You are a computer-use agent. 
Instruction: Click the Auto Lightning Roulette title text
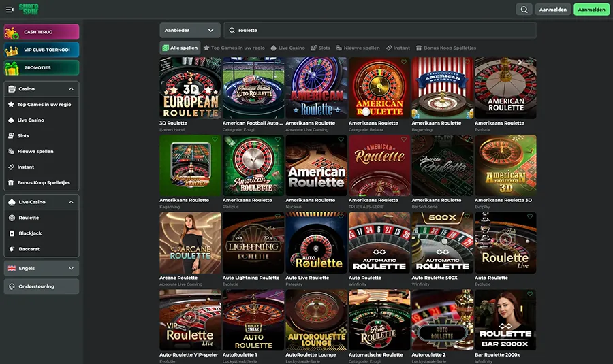pyautogui.click(x=251, y=278)
